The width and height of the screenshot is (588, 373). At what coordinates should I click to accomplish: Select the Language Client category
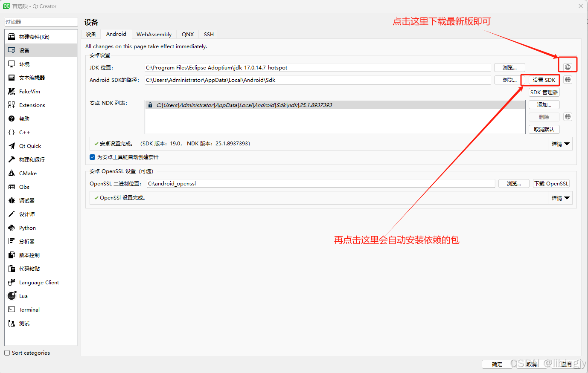pyautogui.click(x=41, y=282)
